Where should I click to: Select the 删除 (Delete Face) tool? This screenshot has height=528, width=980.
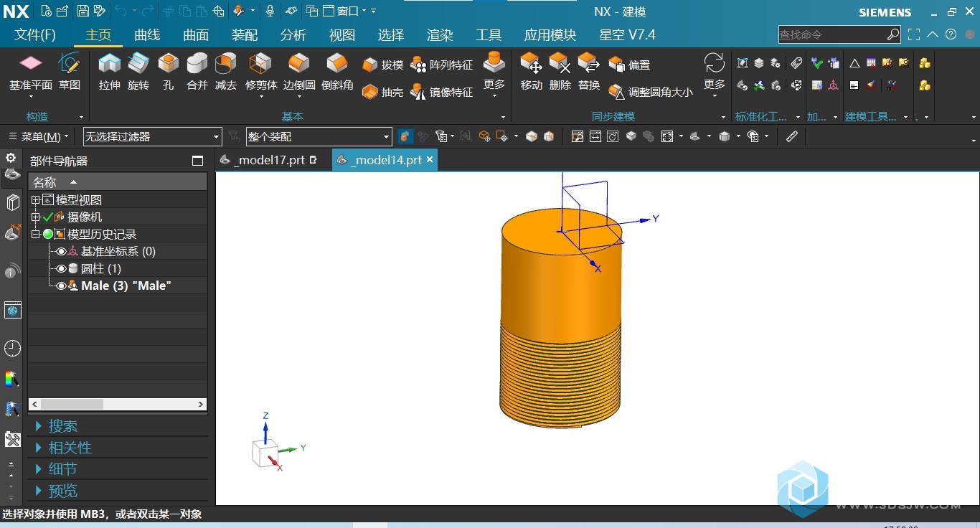[x=560, y=72]
